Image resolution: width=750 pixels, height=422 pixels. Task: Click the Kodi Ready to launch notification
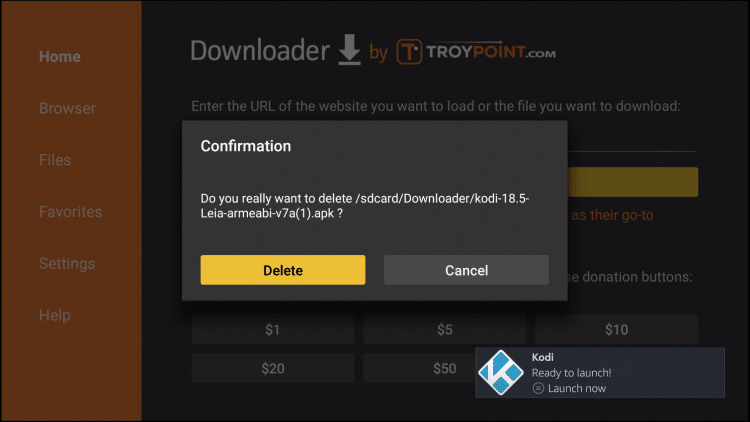(x=600, y=372)
